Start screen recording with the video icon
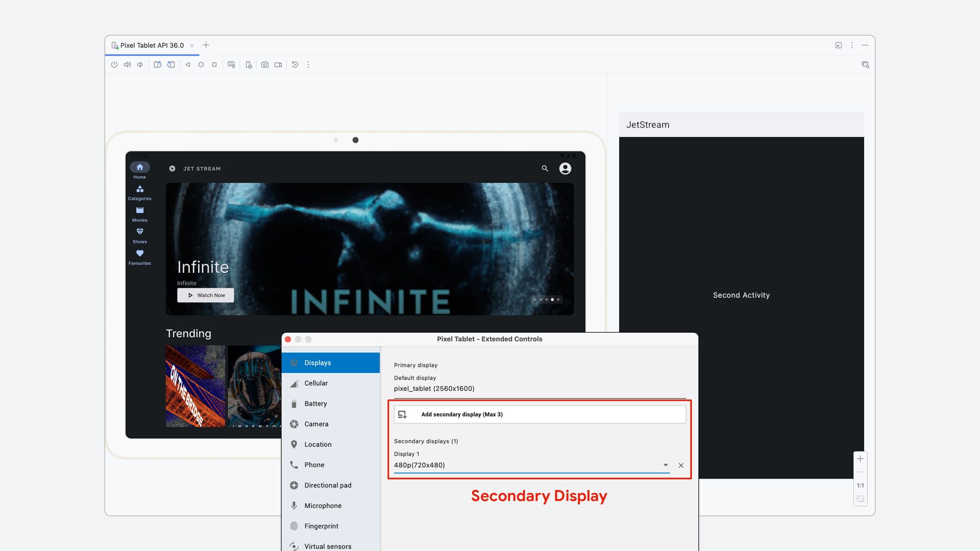This screenshot has height=551, width=980. (278, 65)
